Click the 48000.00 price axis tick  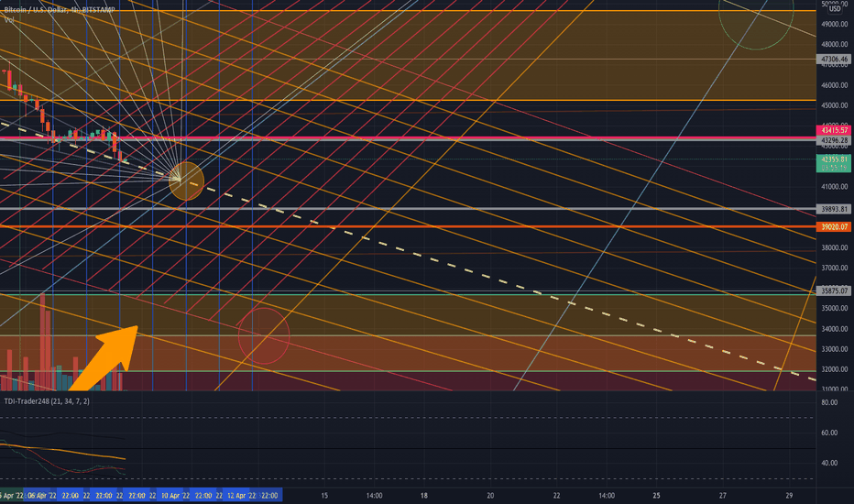pos(835,44)
